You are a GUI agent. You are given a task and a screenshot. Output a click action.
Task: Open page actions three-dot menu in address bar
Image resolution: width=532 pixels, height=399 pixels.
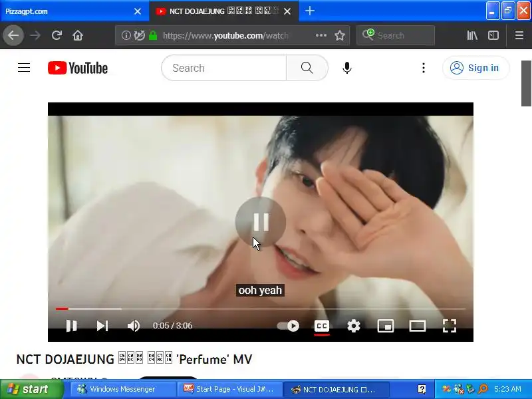(321, 35)
